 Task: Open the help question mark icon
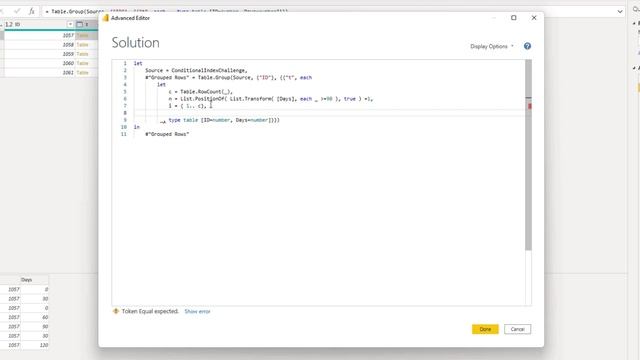point(527,46)
